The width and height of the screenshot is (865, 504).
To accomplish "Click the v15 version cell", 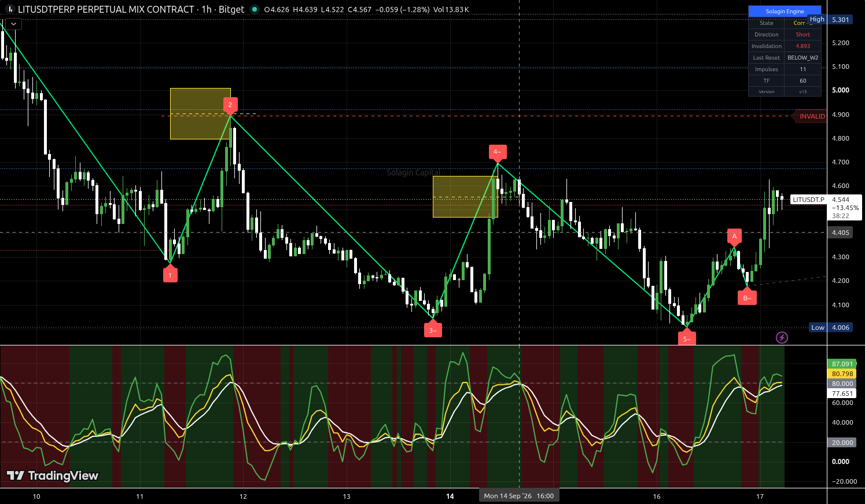I will pyautogui.click(x=803, y=91).
